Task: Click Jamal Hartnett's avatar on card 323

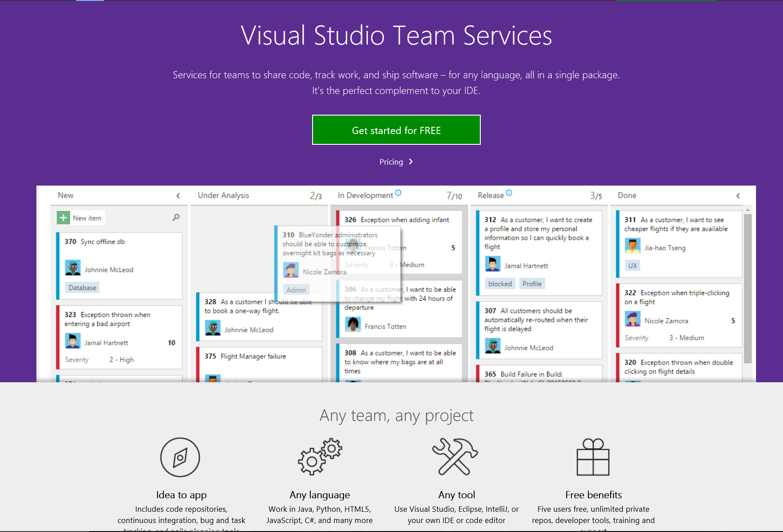Action: click(73, 340)
